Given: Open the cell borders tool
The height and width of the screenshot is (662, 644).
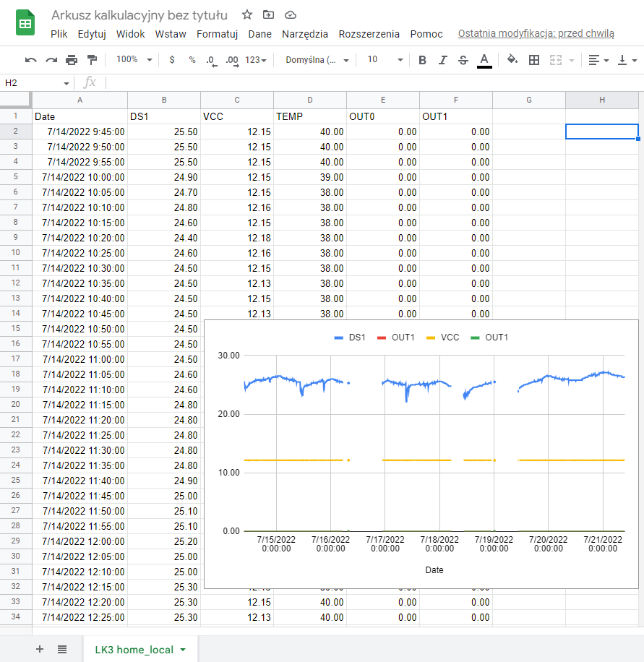Looking at the screenshot, I should [x=534, y=60].
